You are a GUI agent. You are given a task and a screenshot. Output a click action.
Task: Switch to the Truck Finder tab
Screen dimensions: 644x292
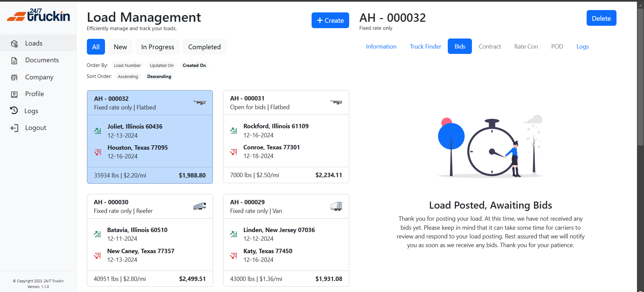(425, 47)
